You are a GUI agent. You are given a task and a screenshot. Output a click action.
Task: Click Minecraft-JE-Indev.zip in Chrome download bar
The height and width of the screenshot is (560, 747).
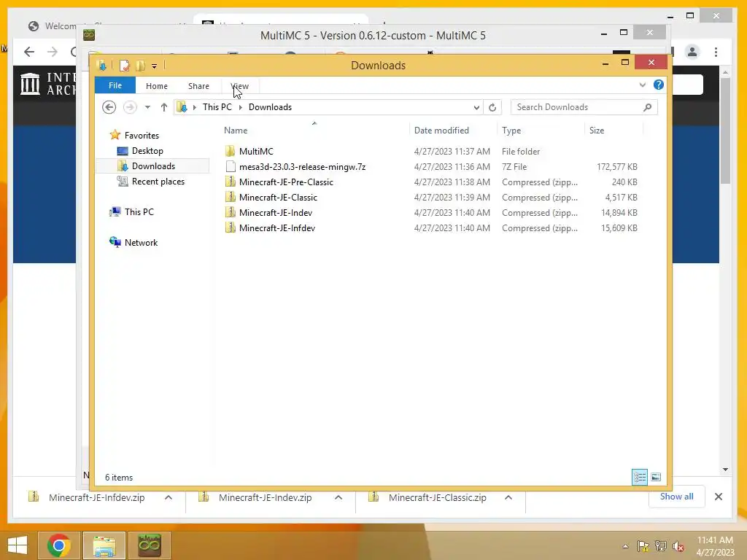pos(266,497)
